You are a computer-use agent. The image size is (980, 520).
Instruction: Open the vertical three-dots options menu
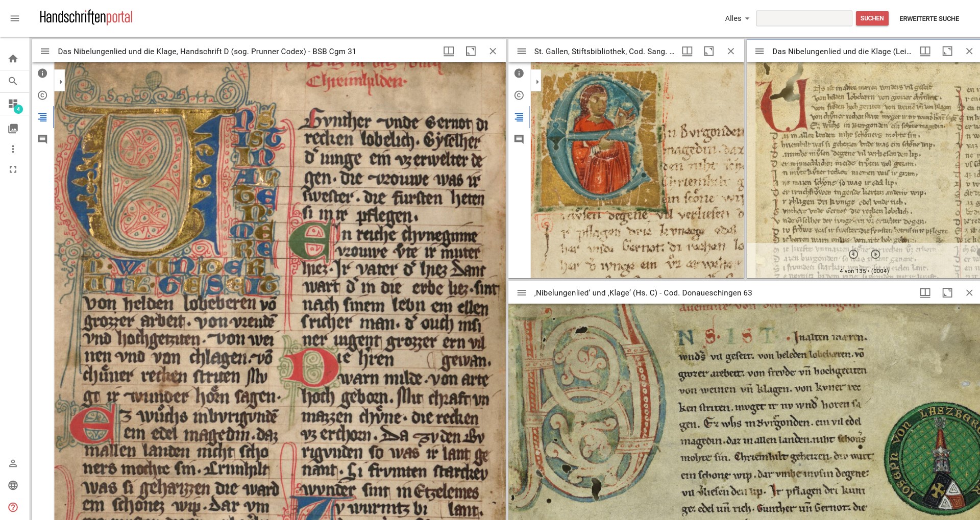[13, 149]
